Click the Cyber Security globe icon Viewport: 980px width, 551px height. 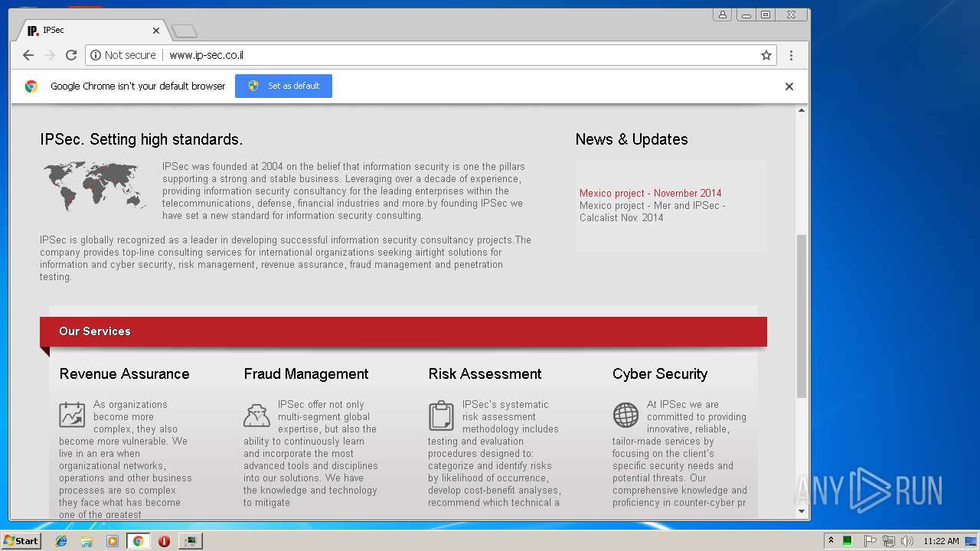tap(626, 415)
